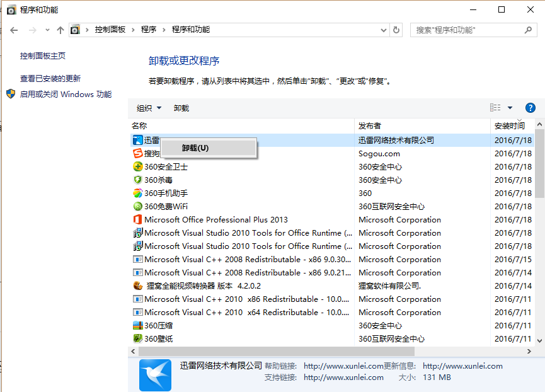Click the vertical scrollbar thumb
Viewport: 545px width, 392px height.
click(539, 163)
